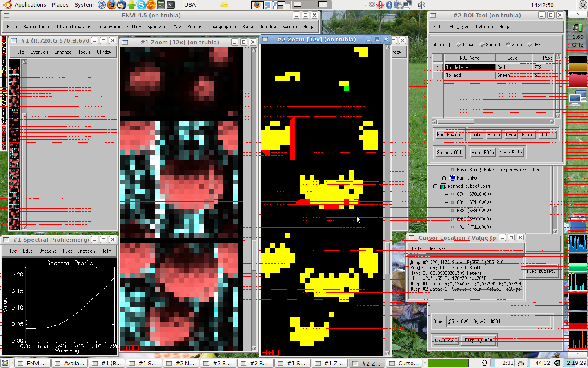The height and width of the screenshot is (368, 588).
Task: Click the Load Band button
Action: click(x=446, y=340)
